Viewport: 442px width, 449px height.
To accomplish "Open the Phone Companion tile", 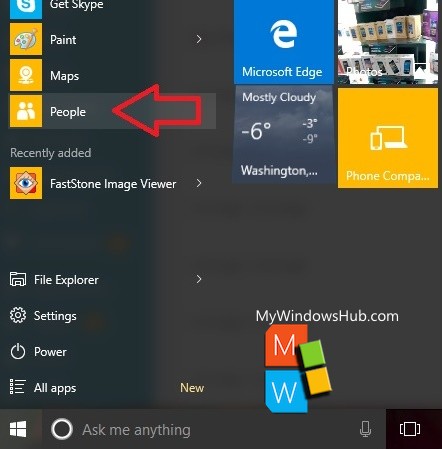I will click(388, 138).
